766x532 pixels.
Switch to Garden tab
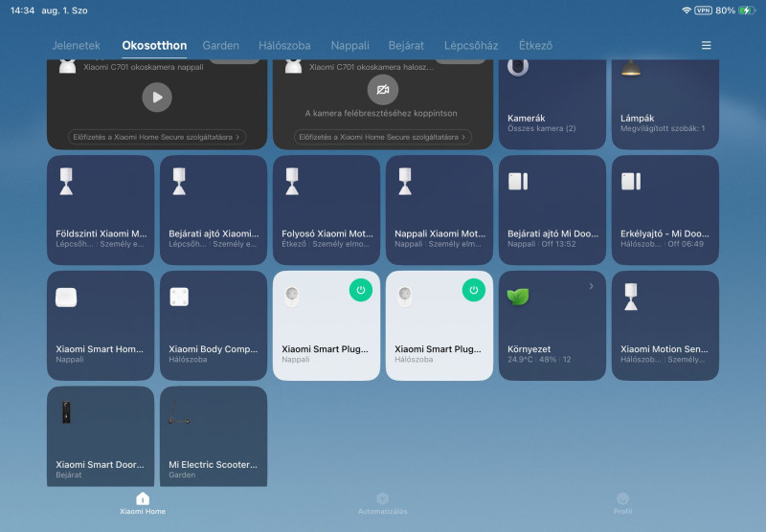(x=221, y=45)
